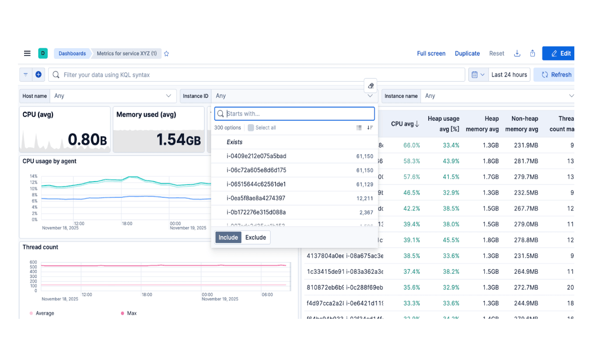Switch to list view in options popup

[x=359, y=127]
